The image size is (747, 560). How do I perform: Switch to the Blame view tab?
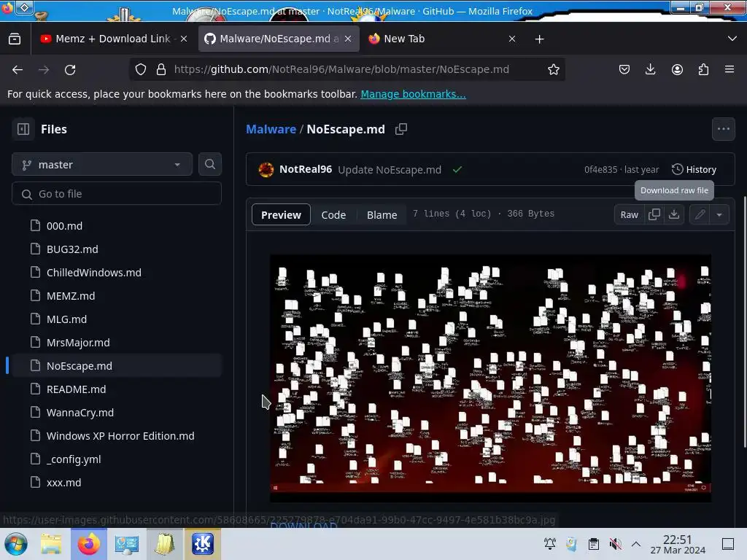[382, 215]
